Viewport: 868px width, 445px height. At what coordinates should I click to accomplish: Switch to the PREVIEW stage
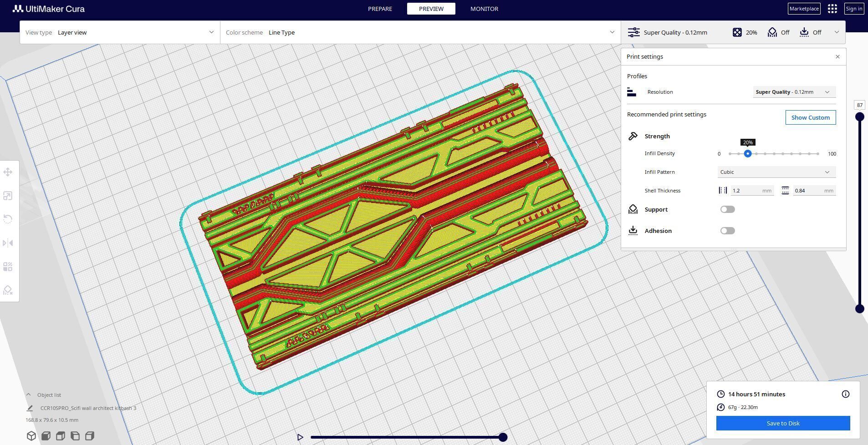coord(431,9)
